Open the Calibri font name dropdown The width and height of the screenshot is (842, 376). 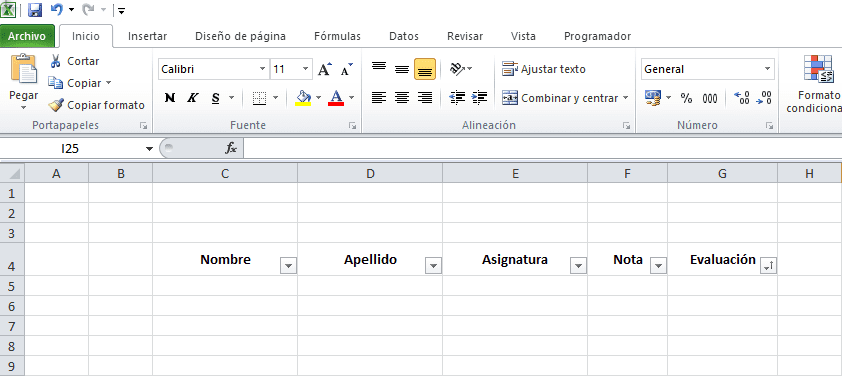[x=263, y=69]
